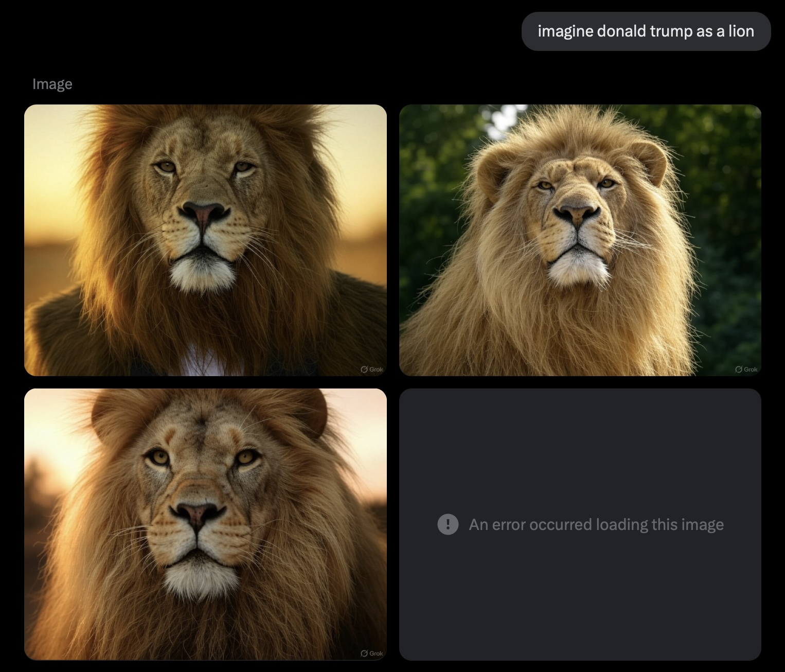This screenshot has width=785, height=672.
Task: Open the lion with green foliage background image
Action: point(580,240)
